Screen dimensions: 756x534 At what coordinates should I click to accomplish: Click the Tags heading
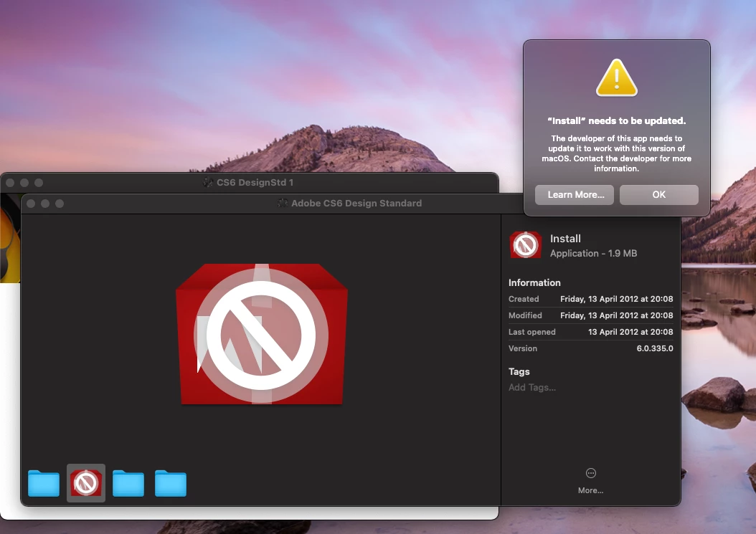click(519, 371)
